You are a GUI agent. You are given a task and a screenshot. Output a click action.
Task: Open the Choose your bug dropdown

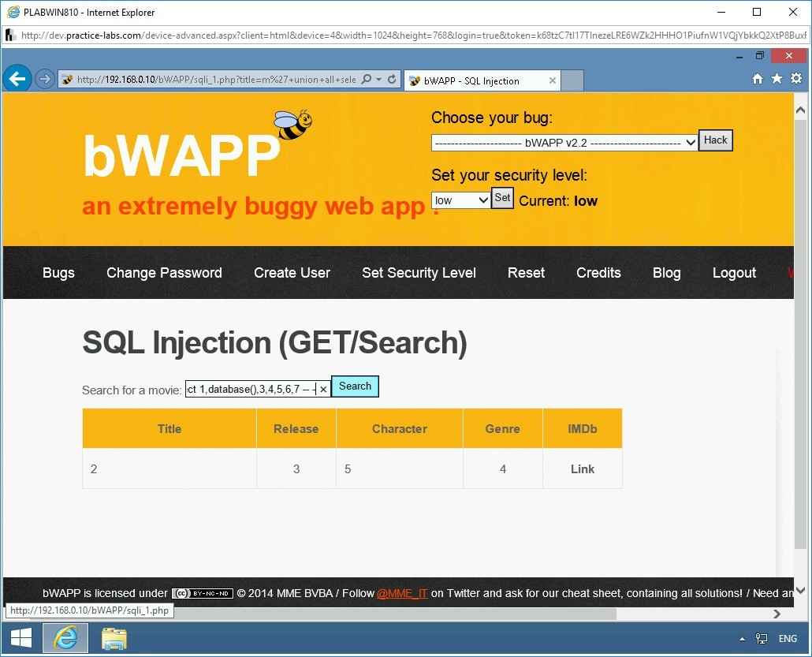pos(564,142)
